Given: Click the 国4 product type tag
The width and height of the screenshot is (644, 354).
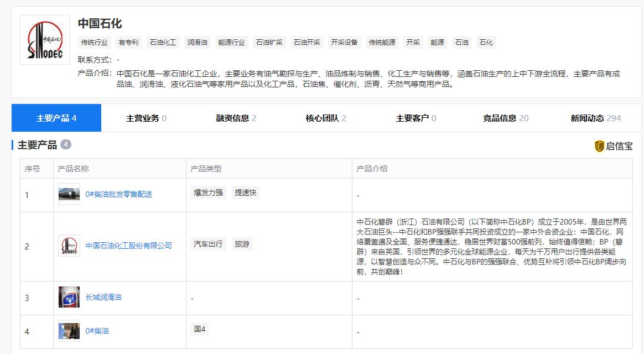Looking at the screenshot, I should tap(200, 329).
